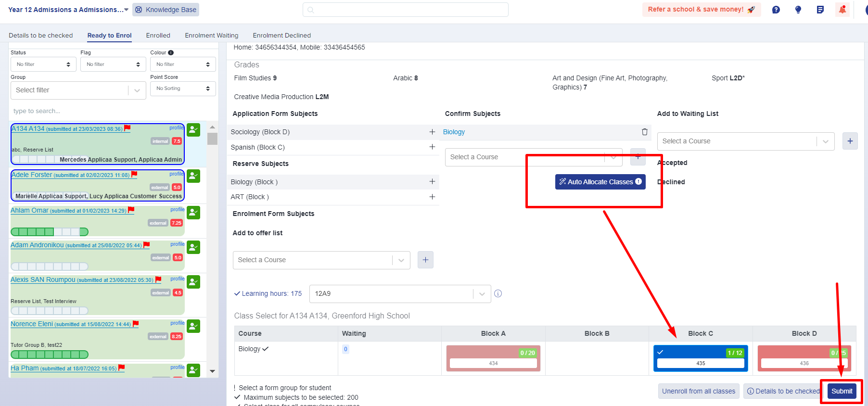This screenshot has height=406, width=868.
Task: Click the green enrol icon for Norence Eleni
Action: [193, 326]
